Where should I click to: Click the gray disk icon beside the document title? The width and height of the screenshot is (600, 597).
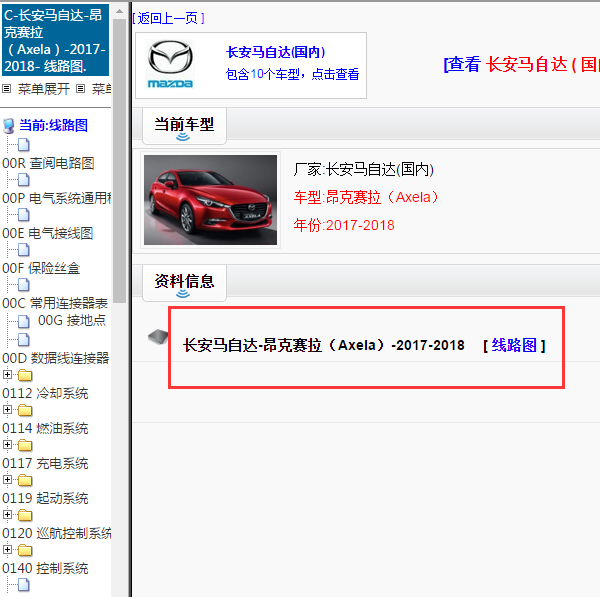point(158,337)
